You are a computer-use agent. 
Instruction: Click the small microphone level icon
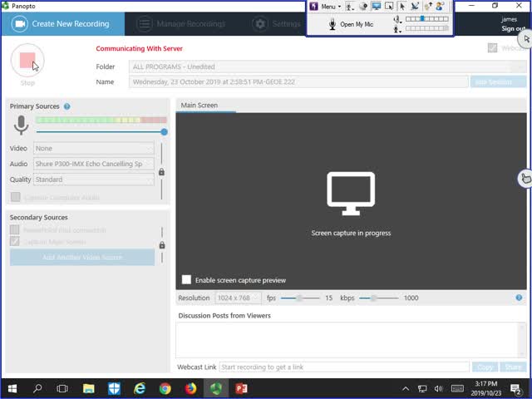[397, 29]
